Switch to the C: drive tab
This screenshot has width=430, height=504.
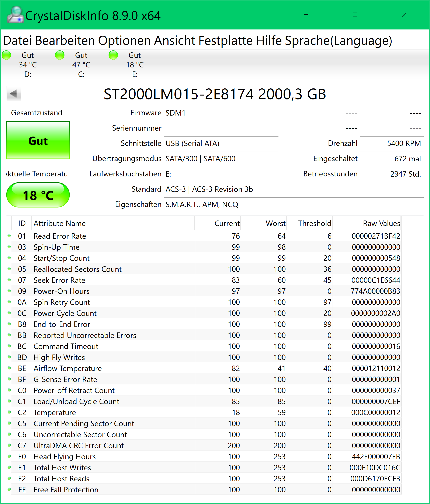click(x=81, y=65)
